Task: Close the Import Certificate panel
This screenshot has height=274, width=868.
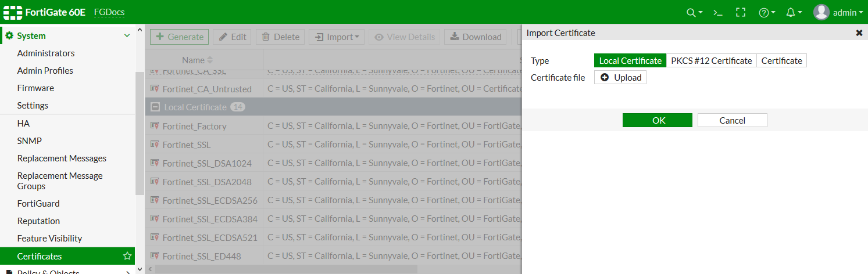Action: 859,33
